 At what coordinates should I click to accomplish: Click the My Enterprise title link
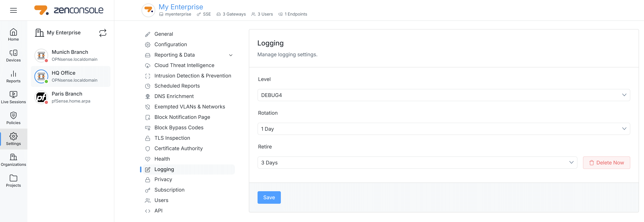[x=181, y=7]
